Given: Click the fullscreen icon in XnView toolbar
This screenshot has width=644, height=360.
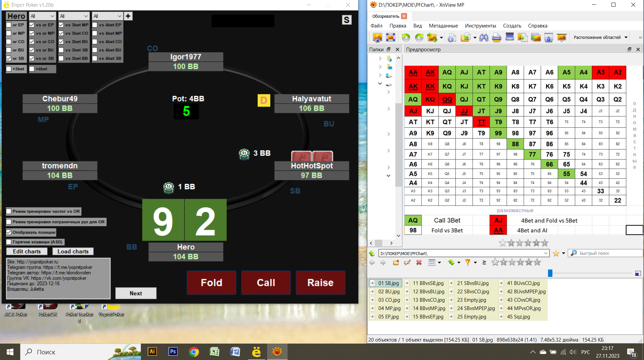Looking at the screenshot, I should pos(390,38).
